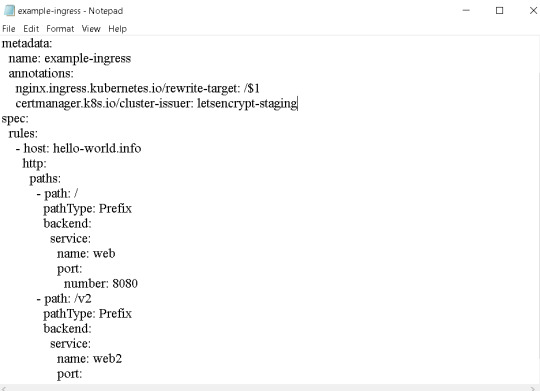Click the 'name: web' line
This screenshot has height=391, width=540.
click(86, 254)
